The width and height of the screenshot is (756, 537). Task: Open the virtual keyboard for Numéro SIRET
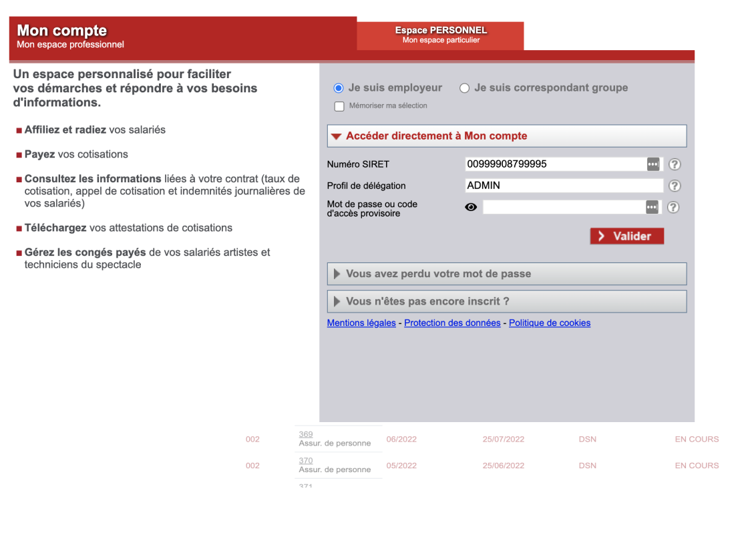[652, 164]
